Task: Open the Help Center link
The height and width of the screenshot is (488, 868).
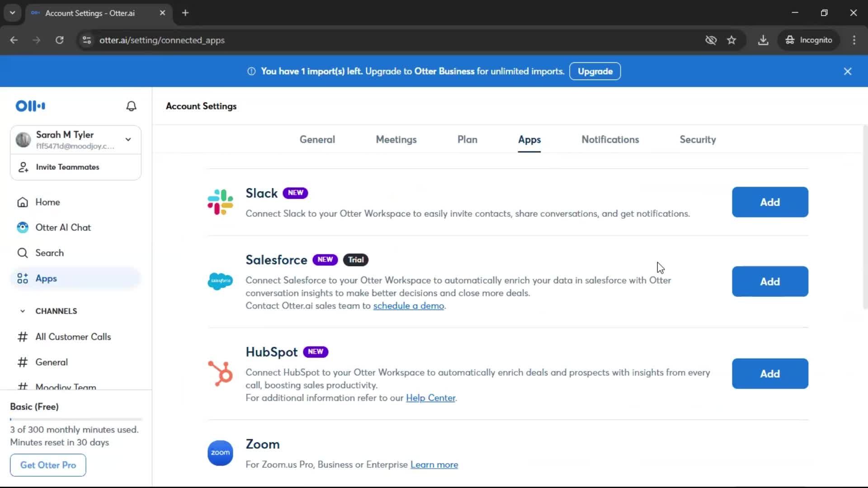Action: [x=430, y=398]
